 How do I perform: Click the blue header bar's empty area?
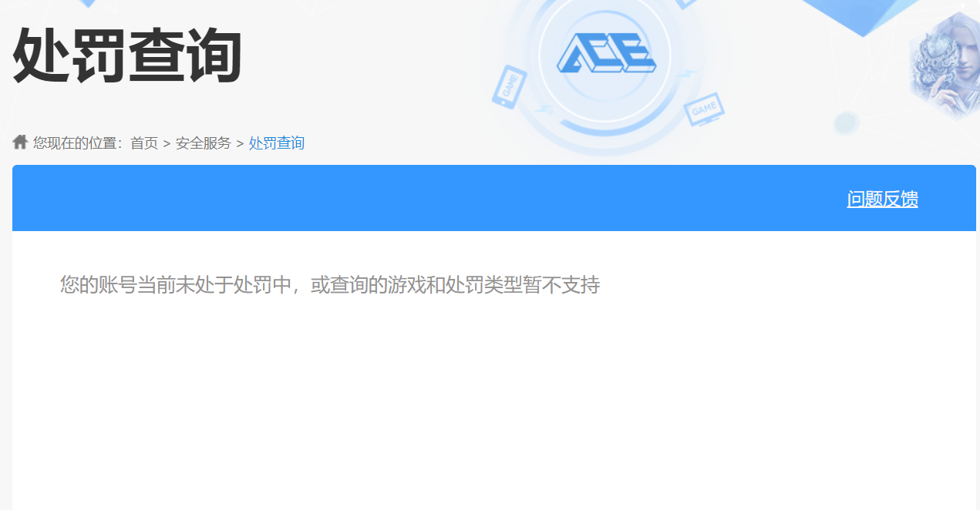pyautogui.click(x=424, y=198)
